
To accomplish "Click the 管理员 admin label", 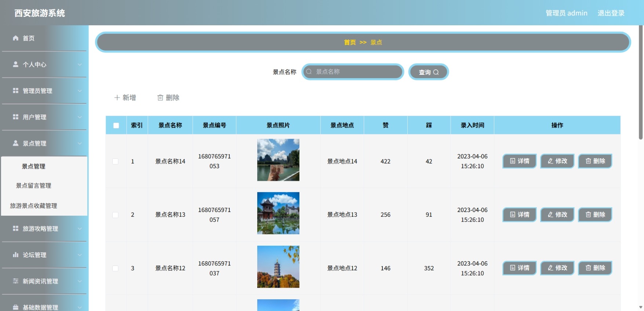I will (x=567, y=13).
